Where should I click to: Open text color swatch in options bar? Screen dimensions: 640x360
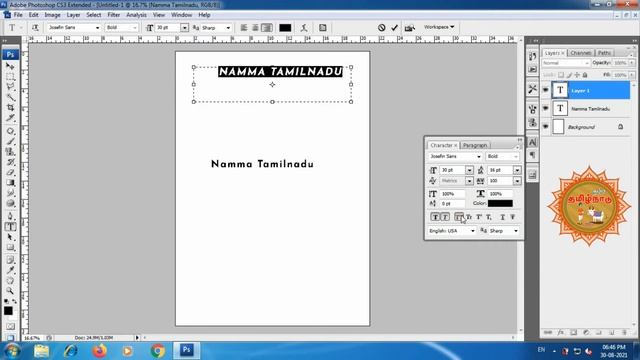coord(285,28)
